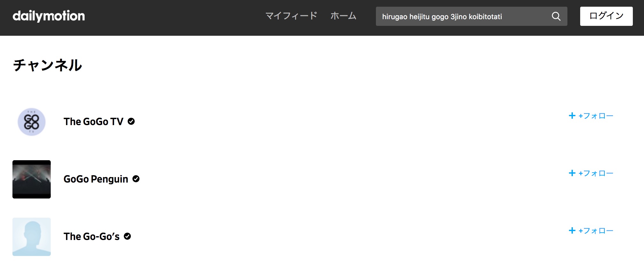Click the search magnifier icon
Image resolution: width=644 pixels, height=270 pixels.
(556, 16)
